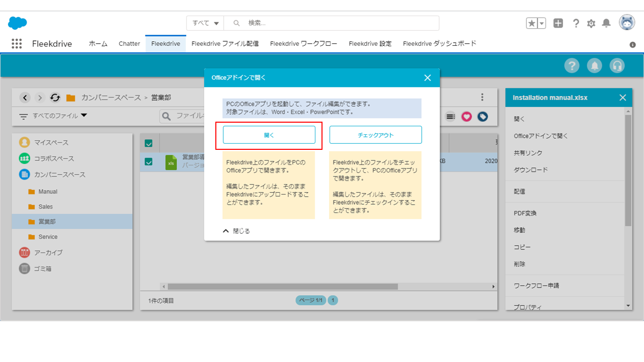Open Fleekdrive ワークフロー tab
This screenshot has width=644, height=362.
click(x=303, y=44)
